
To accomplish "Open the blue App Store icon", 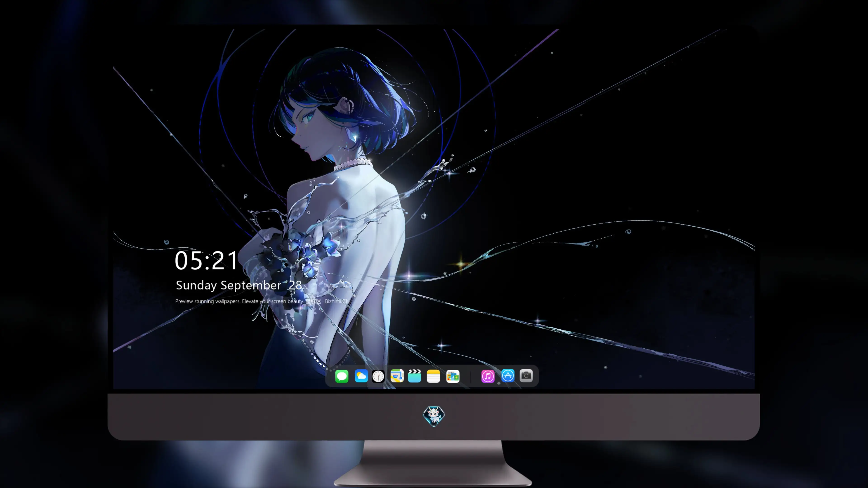I will 508,376.
